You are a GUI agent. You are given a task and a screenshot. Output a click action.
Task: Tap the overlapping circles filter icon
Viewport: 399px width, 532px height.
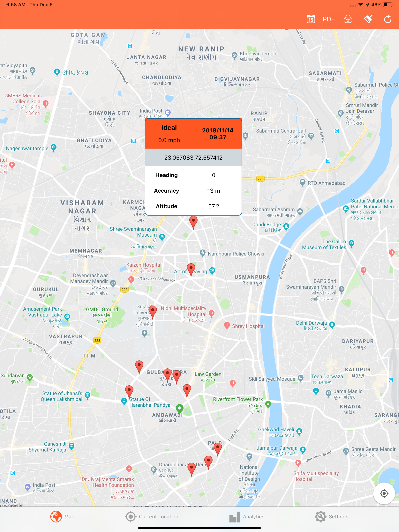click(348, 19)
